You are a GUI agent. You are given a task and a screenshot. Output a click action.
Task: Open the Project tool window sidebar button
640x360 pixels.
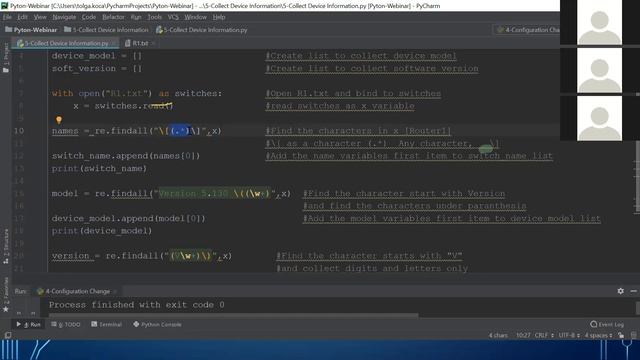point(6,58)
